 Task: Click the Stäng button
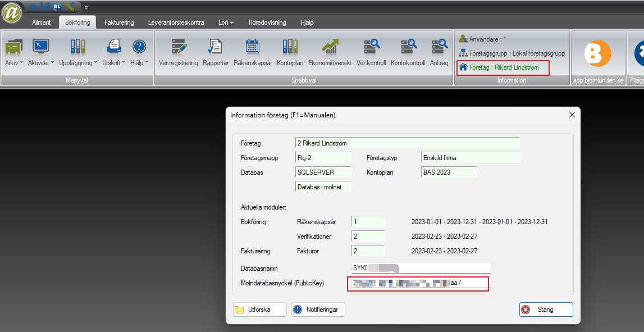click(546, 310)
